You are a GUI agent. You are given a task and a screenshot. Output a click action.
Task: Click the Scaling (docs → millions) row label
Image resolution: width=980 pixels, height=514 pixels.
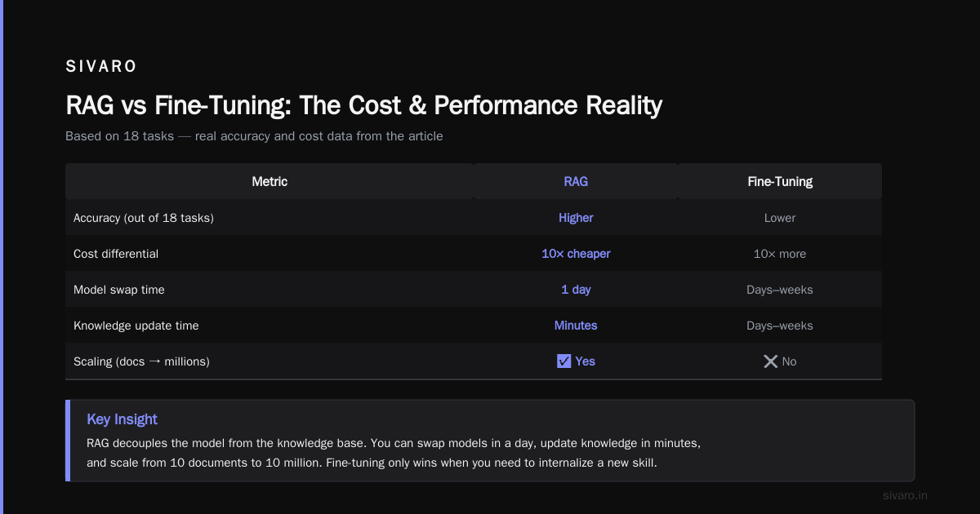(141, 361)
